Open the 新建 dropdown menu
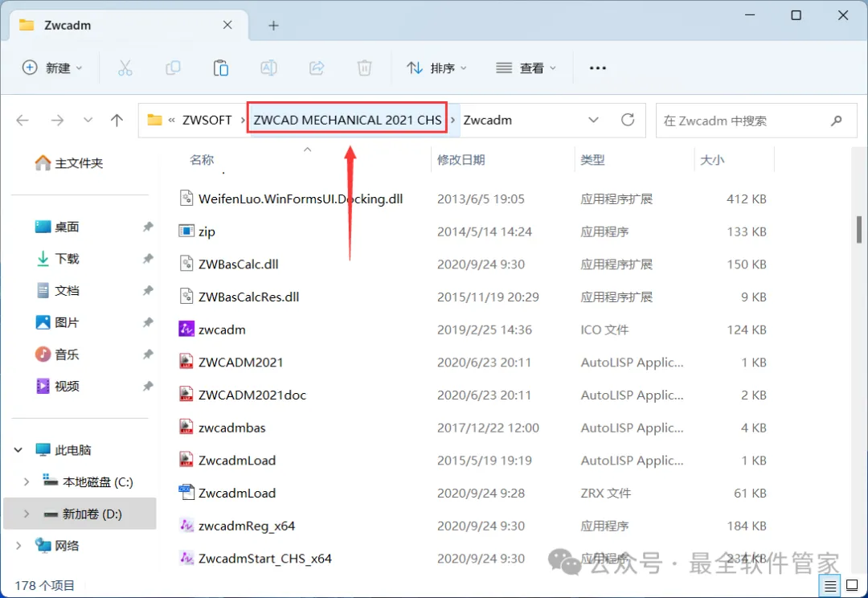The height and width of the screenshot is (598, 868). coord(52,68)
